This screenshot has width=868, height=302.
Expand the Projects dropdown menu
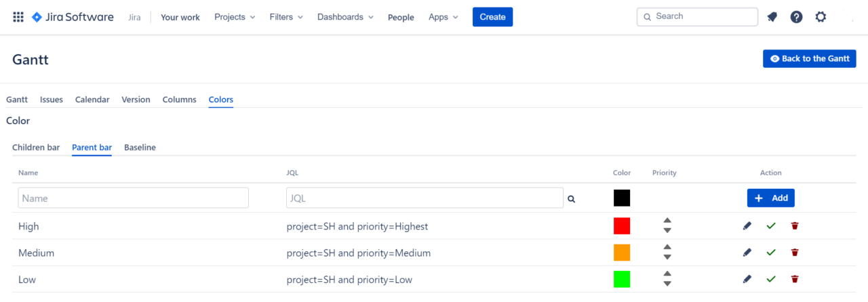click(x=235, y=17)
